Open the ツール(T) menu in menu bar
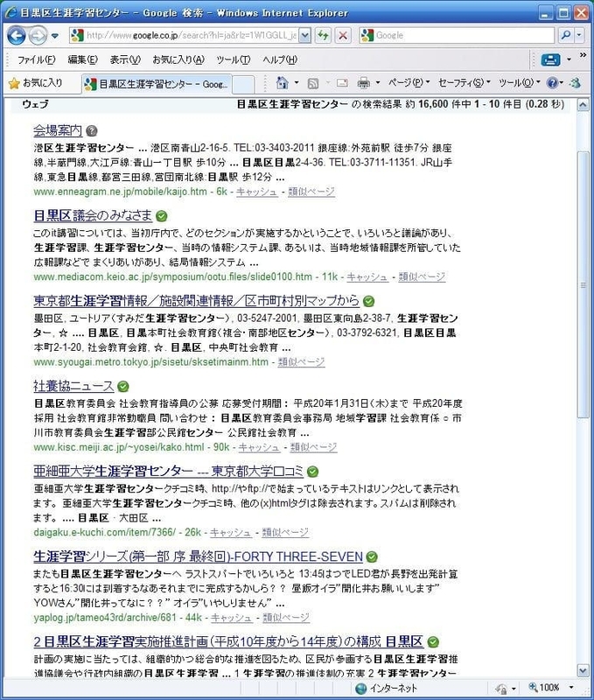 233,59
